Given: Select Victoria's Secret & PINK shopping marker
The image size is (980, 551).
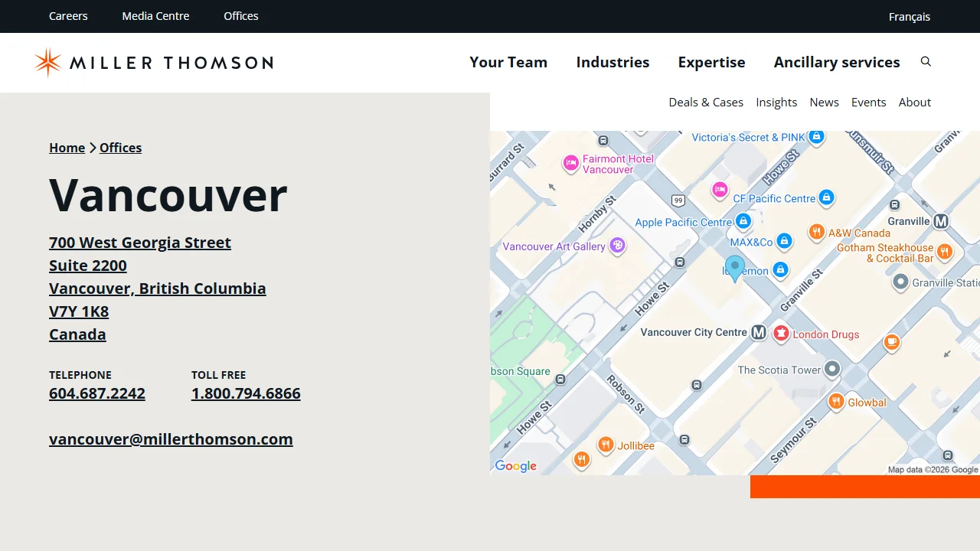Looking at the screenshot, I should [x=816, y=137].
